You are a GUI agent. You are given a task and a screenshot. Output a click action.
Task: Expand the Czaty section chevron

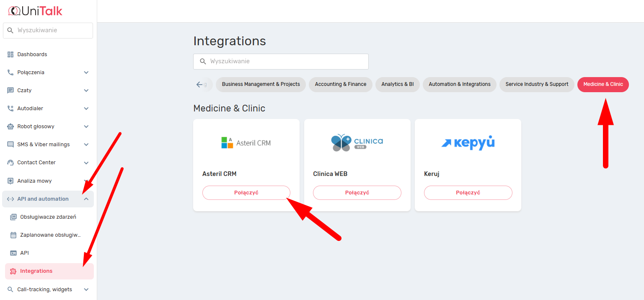coord(86,91)
